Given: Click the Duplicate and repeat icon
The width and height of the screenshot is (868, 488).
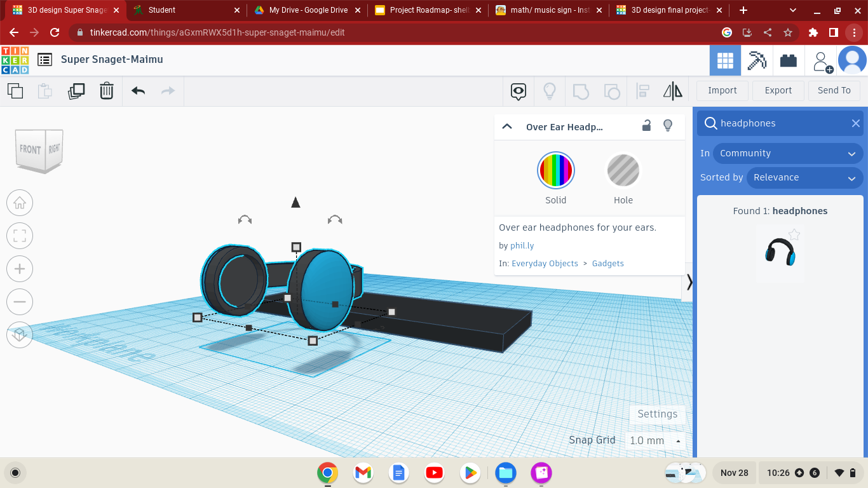Looking at the screenshot, I should 76,91.
